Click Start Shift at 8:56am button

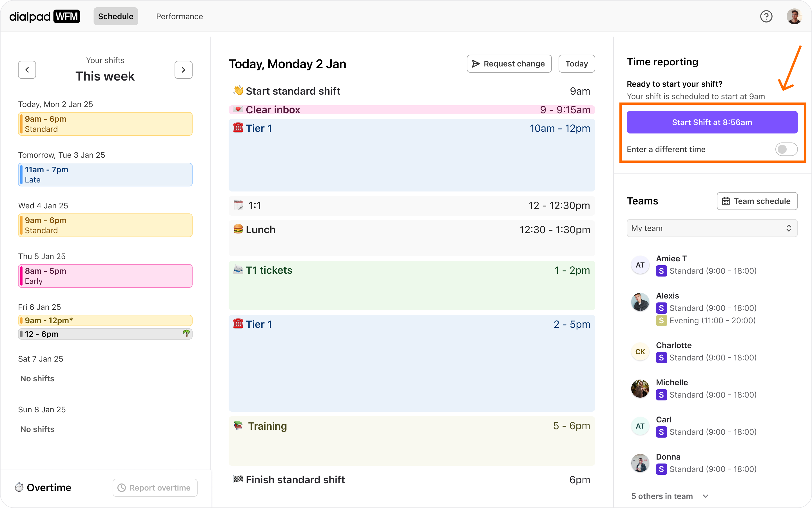click(x=712, y=122)
